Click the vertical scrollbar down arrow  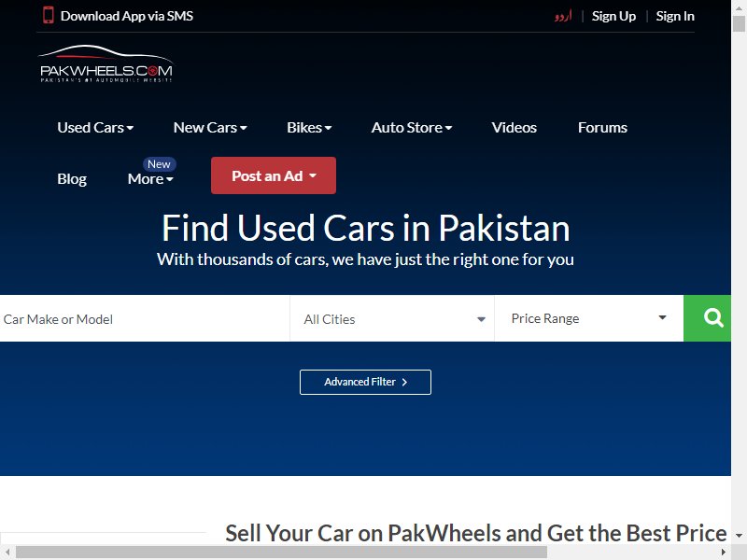(739, 536)
